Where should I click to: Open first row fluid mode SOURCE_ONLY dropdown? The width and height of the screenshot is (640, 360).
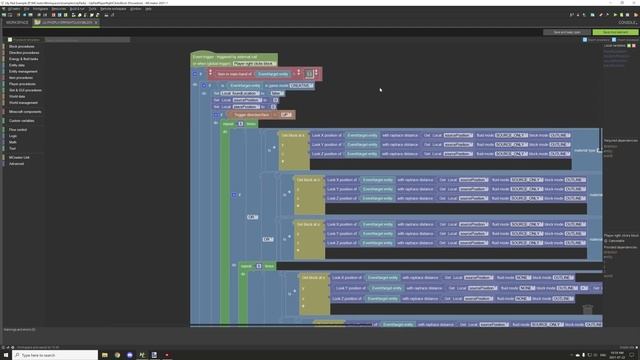(511, 135)
